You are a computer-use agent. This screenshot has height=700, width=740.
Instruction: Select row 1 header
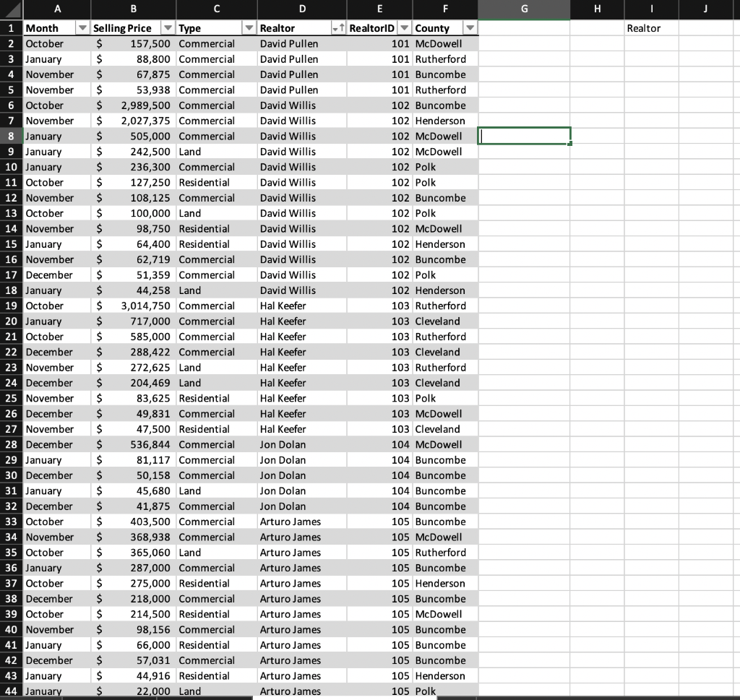click(12, 28)
